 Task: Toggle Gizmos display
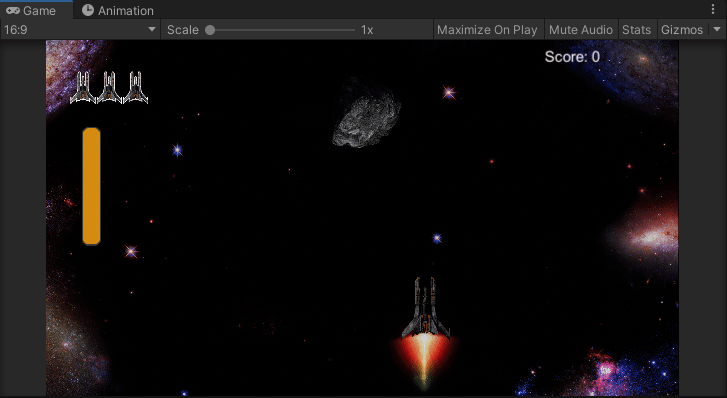682,30
